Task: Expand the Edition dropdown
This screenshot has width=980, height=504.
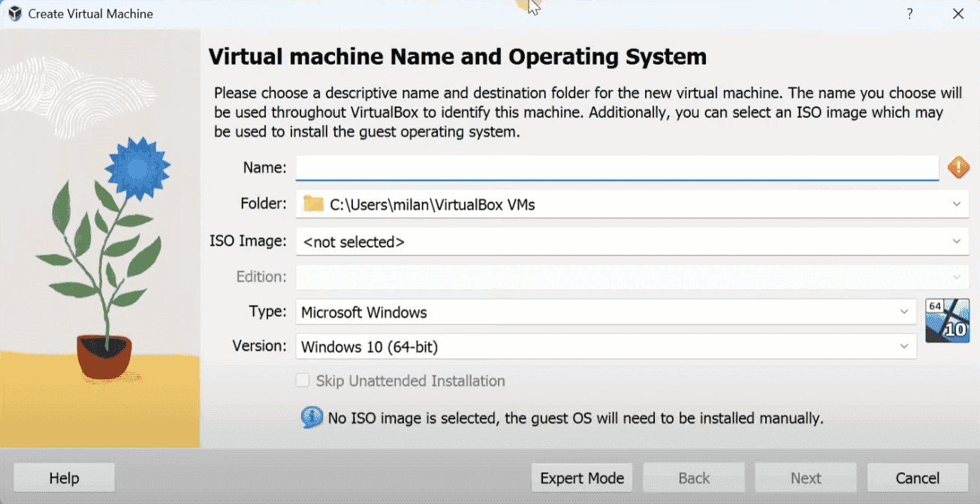Action: click(x=958, y=276)
